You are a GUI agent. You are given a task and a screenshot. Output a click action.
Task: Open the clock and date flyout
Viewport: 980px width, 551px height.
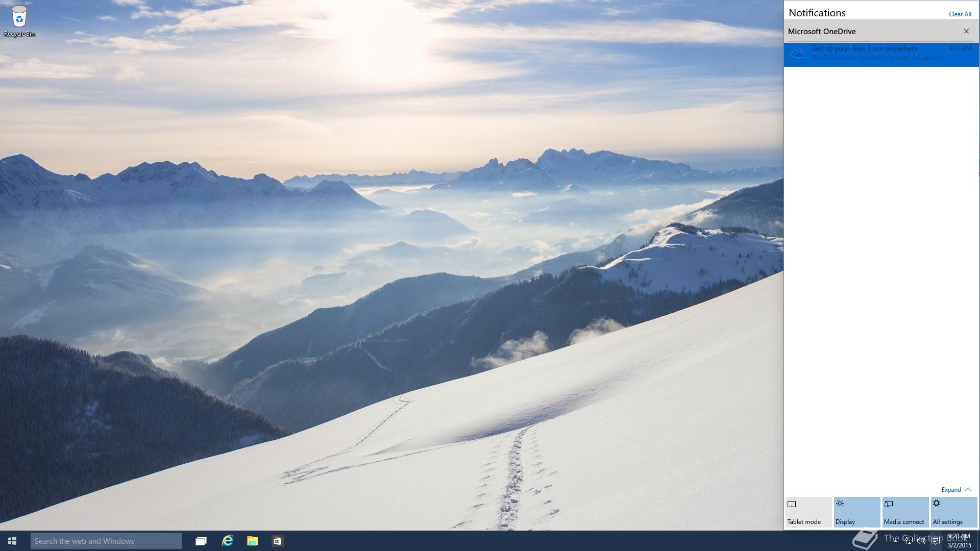[960, 541]
